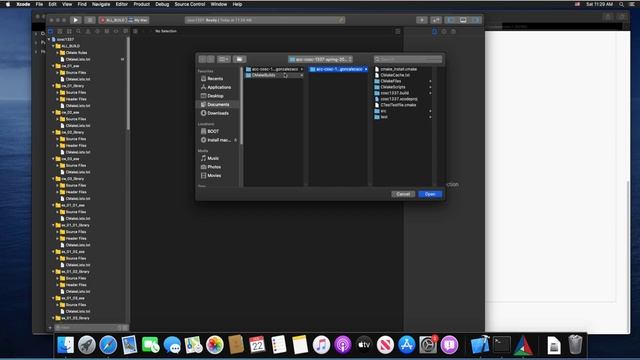Click the Cancel button in file dialog
This screenshot has width=640, height=360.
403,194
